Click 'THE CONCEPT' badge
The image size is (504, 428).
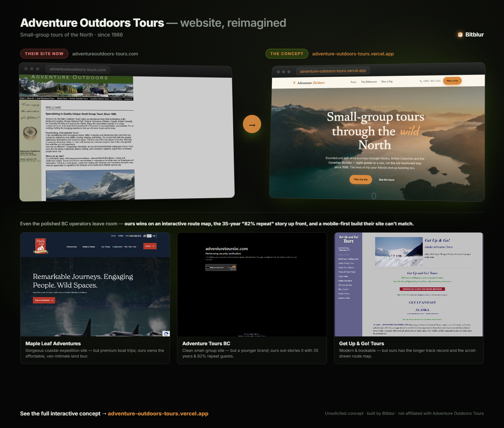point(287,54)
